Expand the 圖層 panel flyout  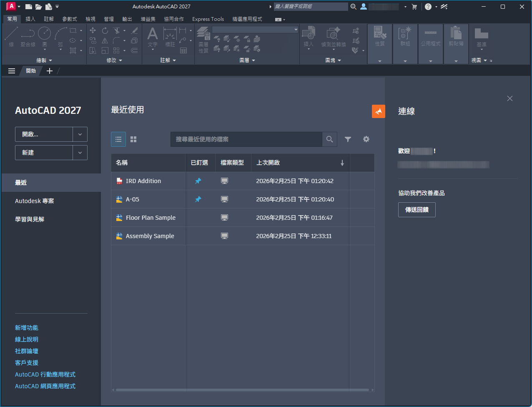coord(247,60)
